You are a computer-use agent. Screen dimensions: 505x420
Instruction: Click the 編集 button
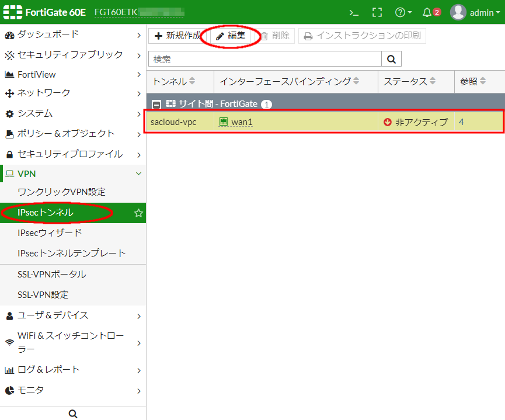[x=231, y=36]
